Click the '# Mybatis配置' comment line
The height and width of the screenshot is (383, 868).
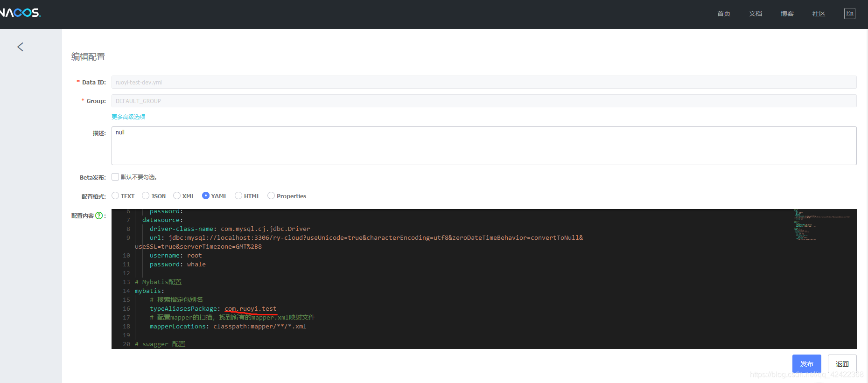pyautogui.click(x=158, y=282)
